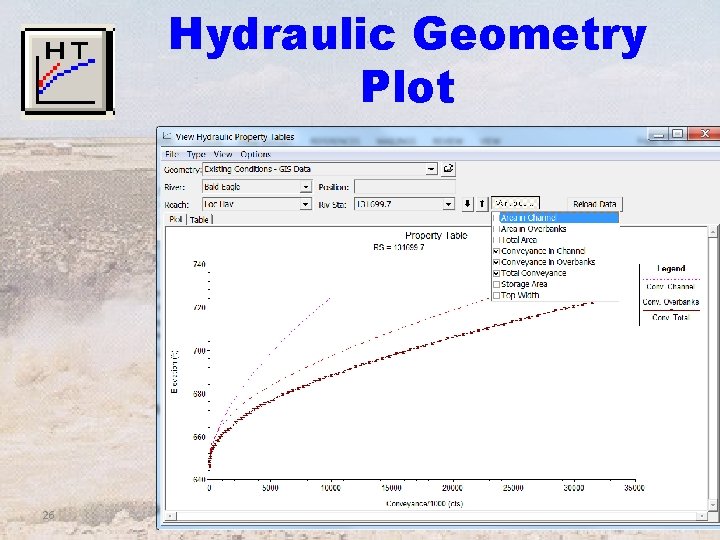Image resolution: width=720 pixels, height=540 pixels.
Task: Uncheck Conveyance in Channel
Action: [x=496, y=251]
